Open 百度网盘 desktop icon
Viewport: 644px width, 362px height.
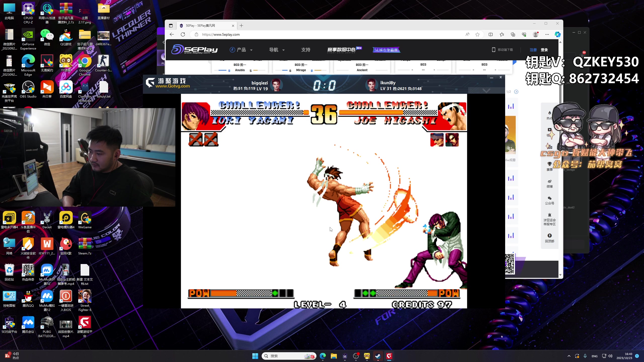[66, 89]
